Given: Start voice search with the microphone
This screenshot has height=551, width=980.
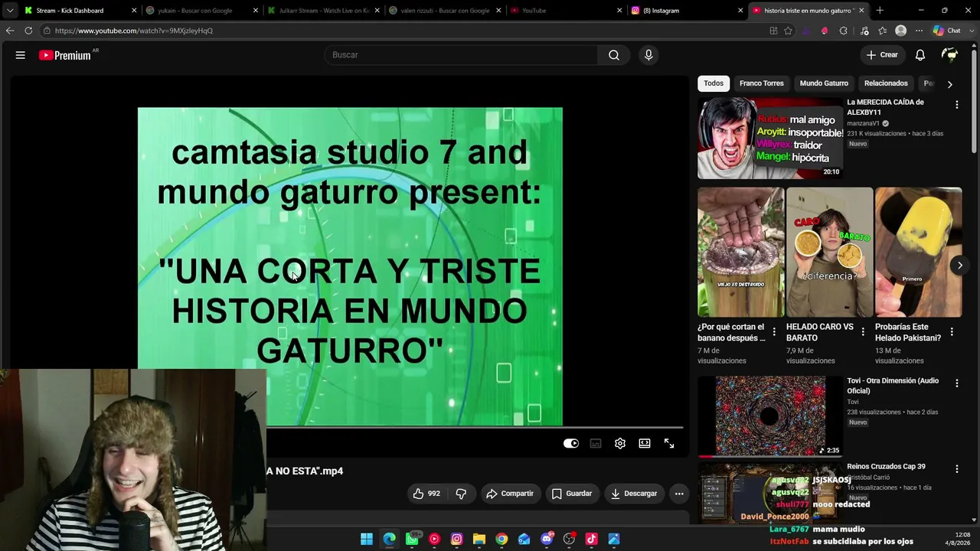Looking at the screenshot, I should coord(648,55).
